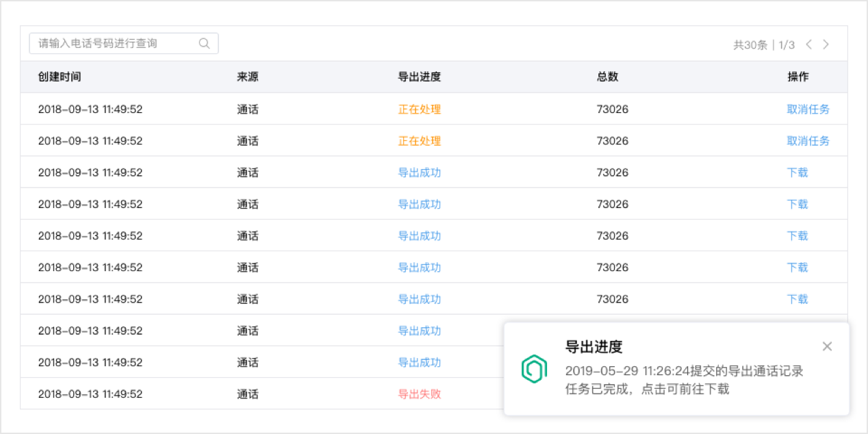Click the first row's 73026 total
The width and height of the screenshot is (868, 434).
(613, 109)
